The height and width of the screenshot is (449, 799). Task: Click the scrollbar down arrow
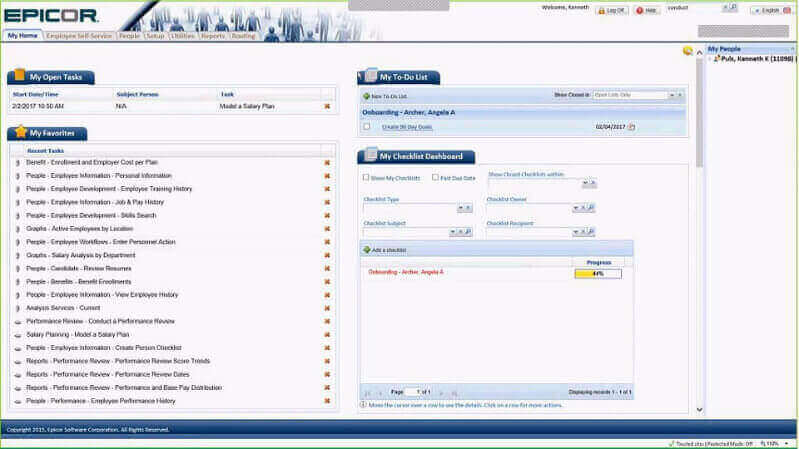point(700,409)
